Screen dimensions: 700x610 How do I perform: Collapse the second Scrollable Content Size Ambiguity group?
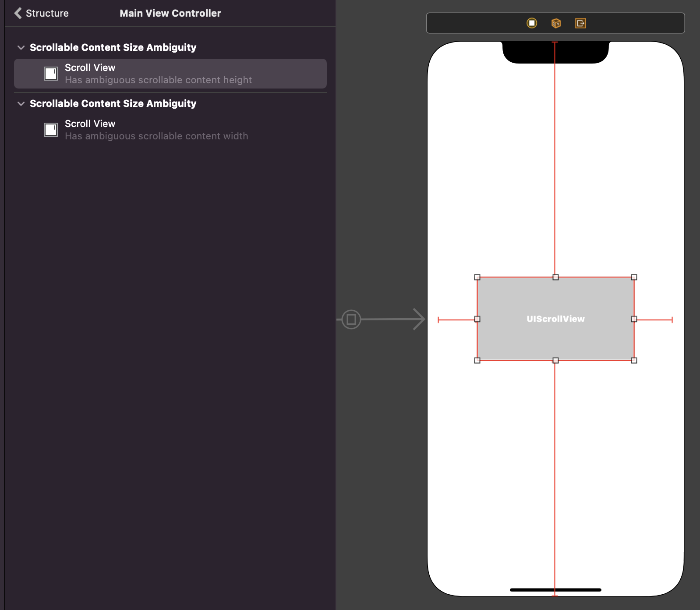coord(21,103)
